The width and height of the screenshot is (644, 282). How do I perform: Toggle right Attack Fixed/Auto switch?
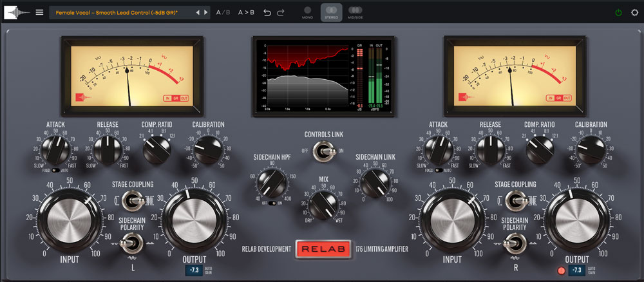click(x=439, y=171)
